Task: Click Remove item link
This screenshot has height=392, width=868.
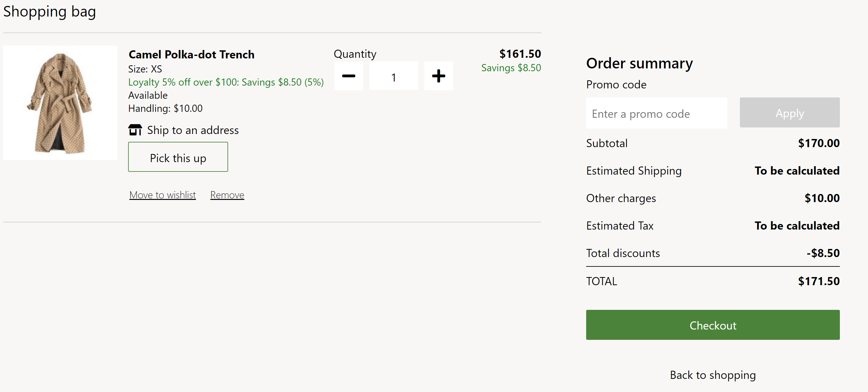Action: coord(227,194)
